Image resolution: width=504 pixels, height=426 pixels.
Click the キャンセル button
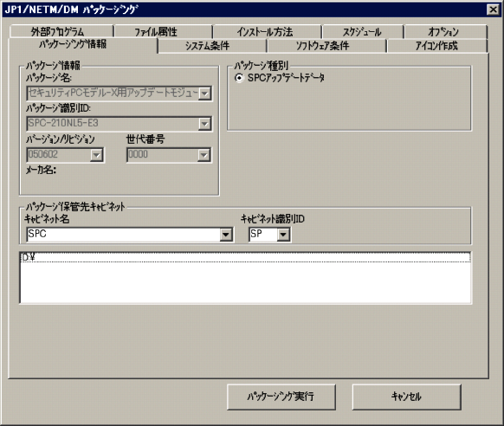[x=407, y=397]
